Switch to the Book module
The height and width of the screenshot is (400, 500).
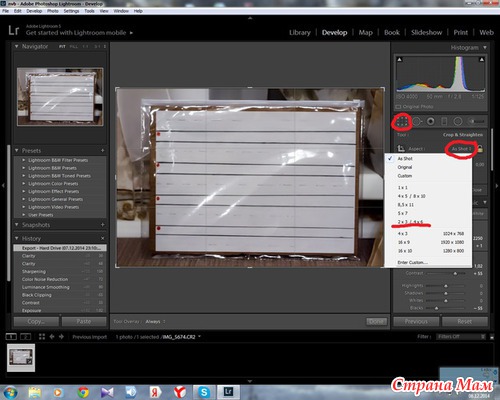tap(392, 33)
